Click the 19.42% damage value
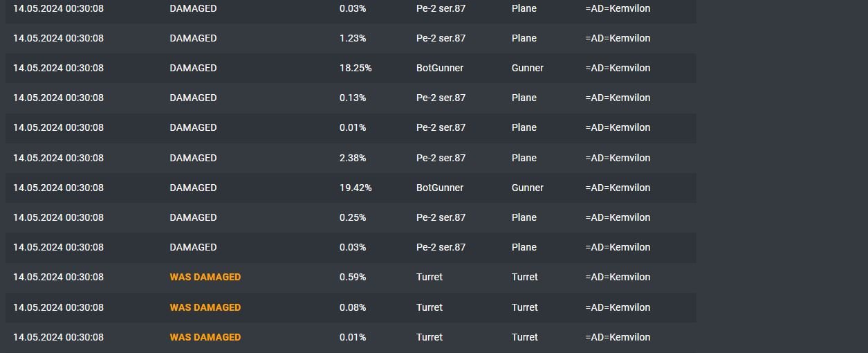The width and height of the screenshot is (868, 353). click(355, 188)
